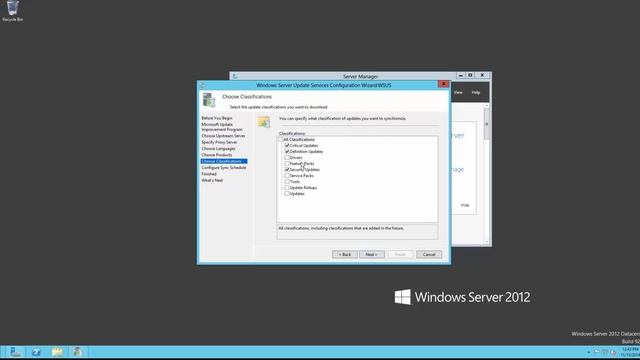Screen dimensions: 640x360
Task: Open File Explorer from the taskbar
Action: point(57,352)
